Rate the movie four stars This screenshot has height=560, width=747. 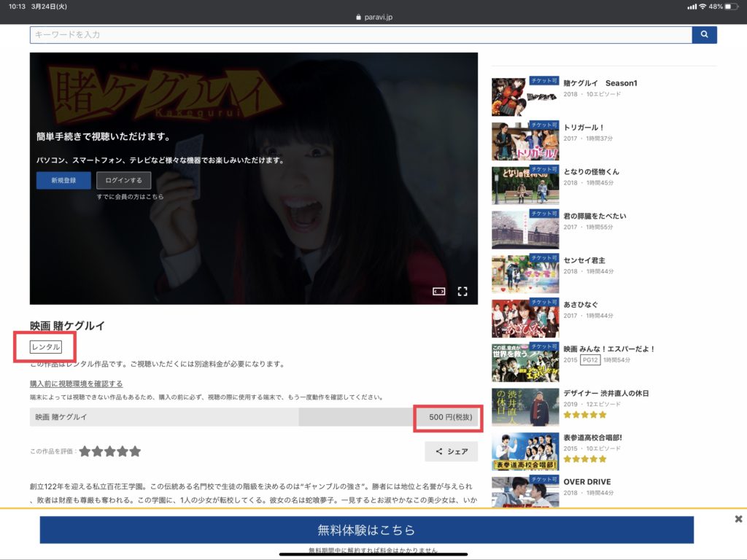123,451
